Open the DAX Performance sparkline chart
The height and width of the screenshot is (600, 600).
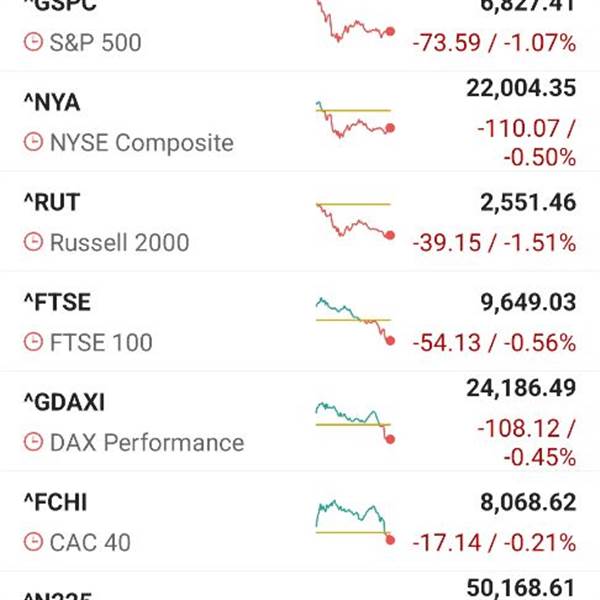click(354, 420)
